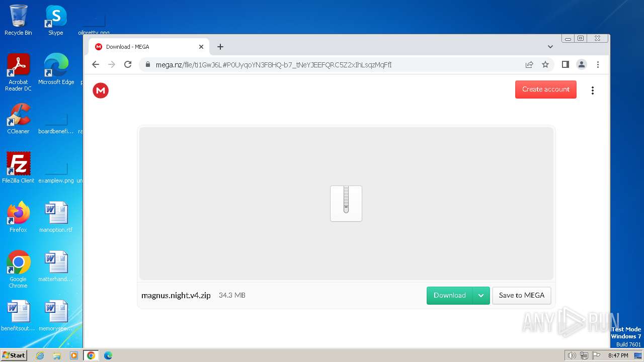Open the Windows Start menu
The width and height of the screenshot is (644, 362).
pyautogui.click(x=14, y=355)
